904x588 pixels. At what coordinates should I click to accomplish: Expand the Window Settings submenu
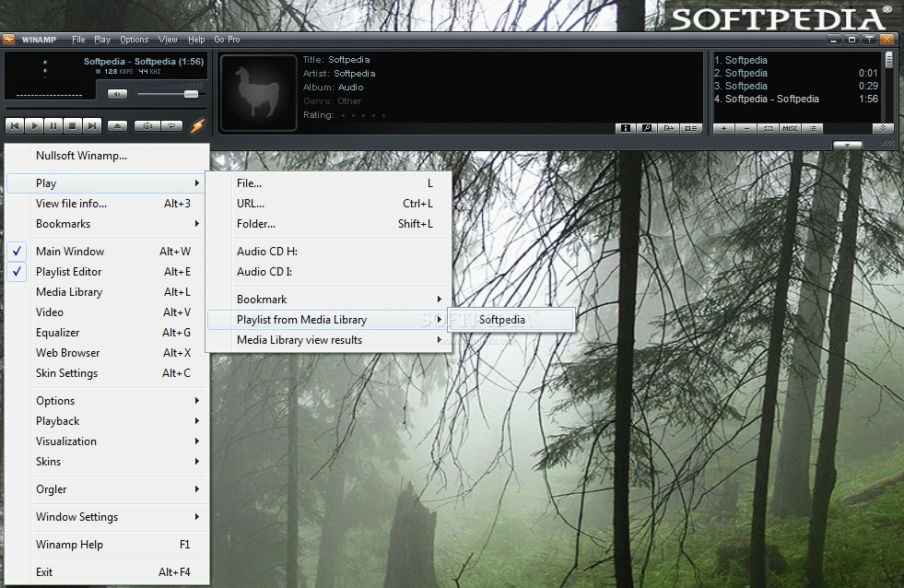tap(107, 516)
